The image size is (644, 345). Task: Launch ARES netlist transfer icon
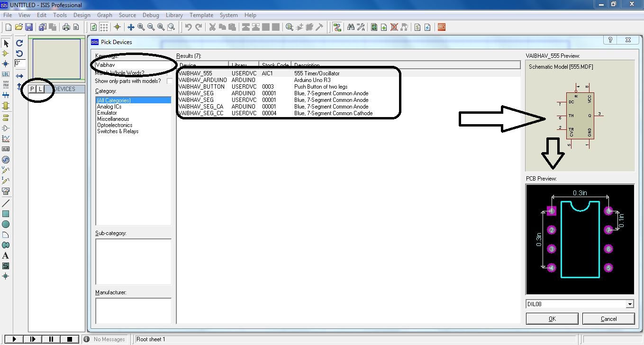(442, 27)
